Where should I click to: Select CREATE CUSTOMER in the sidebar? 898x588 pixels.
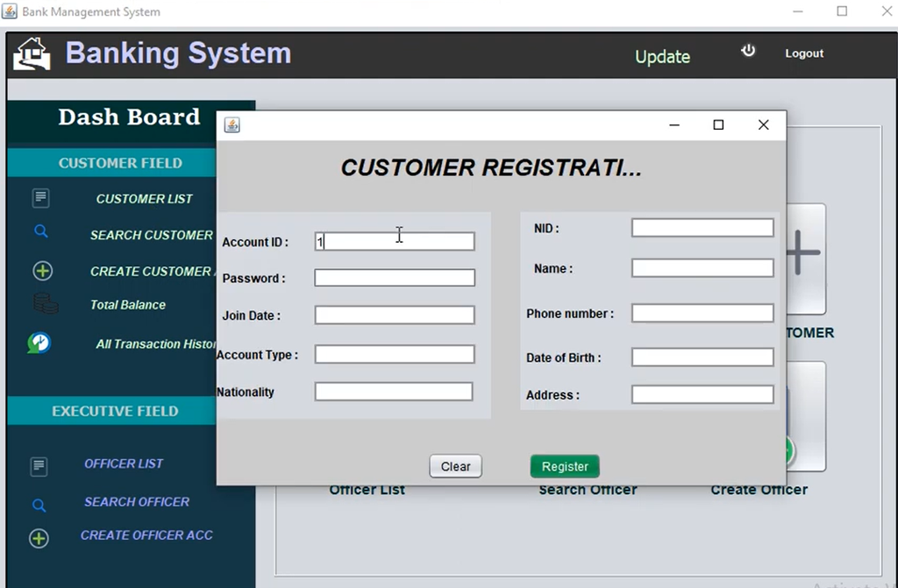(153, 272)
